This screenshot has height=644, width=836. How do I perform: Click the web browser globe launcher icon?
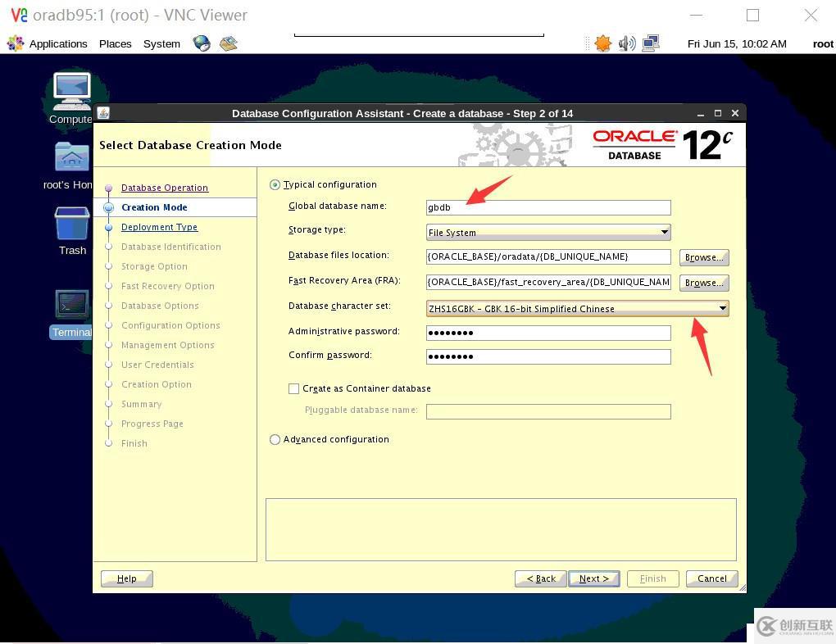202,43
